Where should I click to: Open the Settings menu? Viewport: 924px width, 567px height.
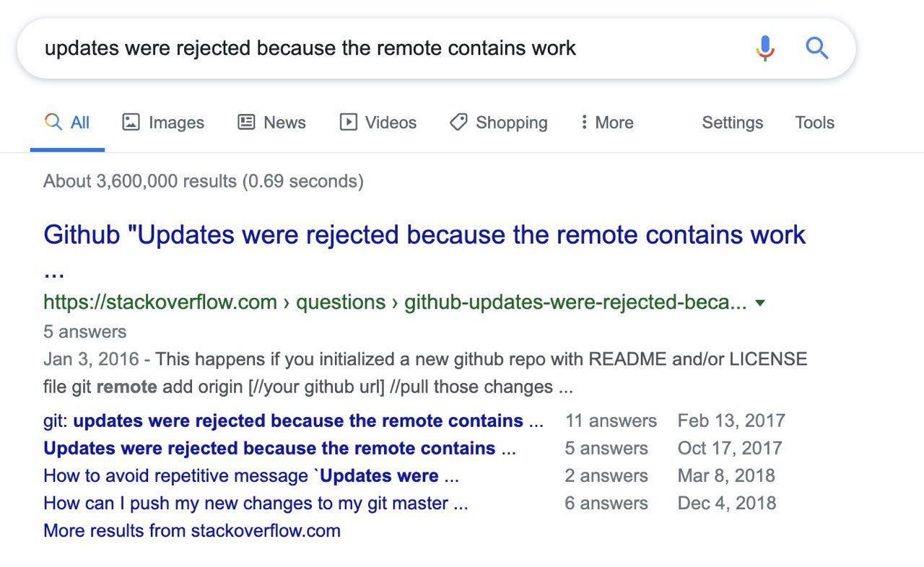[732, 123]
